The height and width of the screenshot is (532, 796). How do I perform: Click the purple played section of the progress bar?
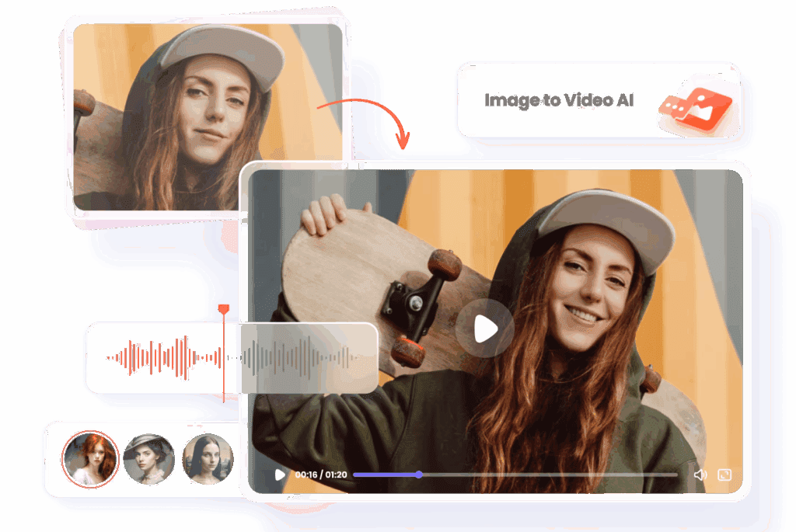coord(385,475)
